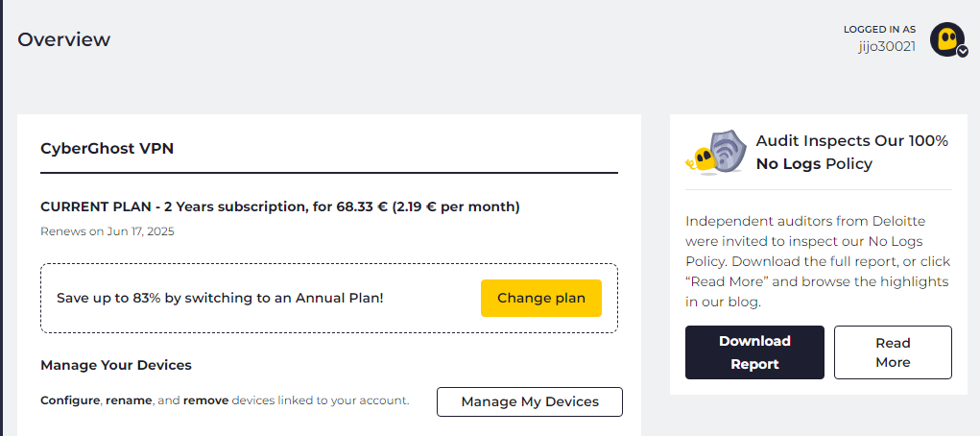Click the Independent auditors from Deloitte paragraph
Image resolution: width=980 pixels, height=436 pixels.
tap(818, 261)
